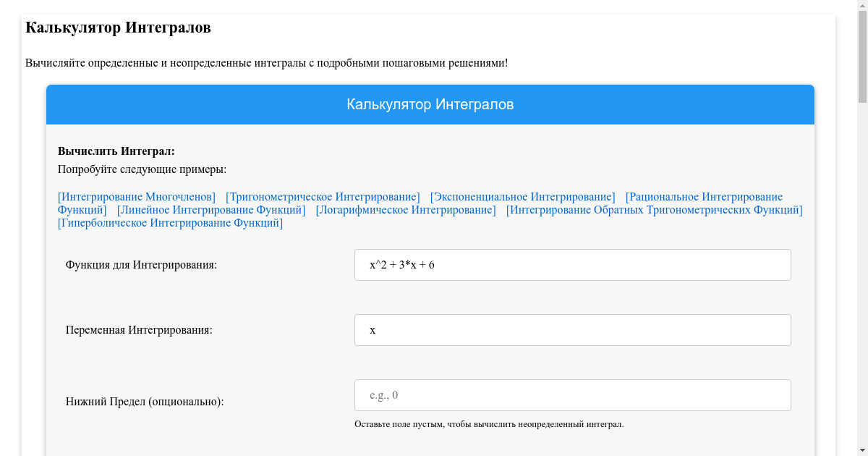Click the Вычислить Интеграл section title
The image size is (868, 456).
(x=116, y=151)
